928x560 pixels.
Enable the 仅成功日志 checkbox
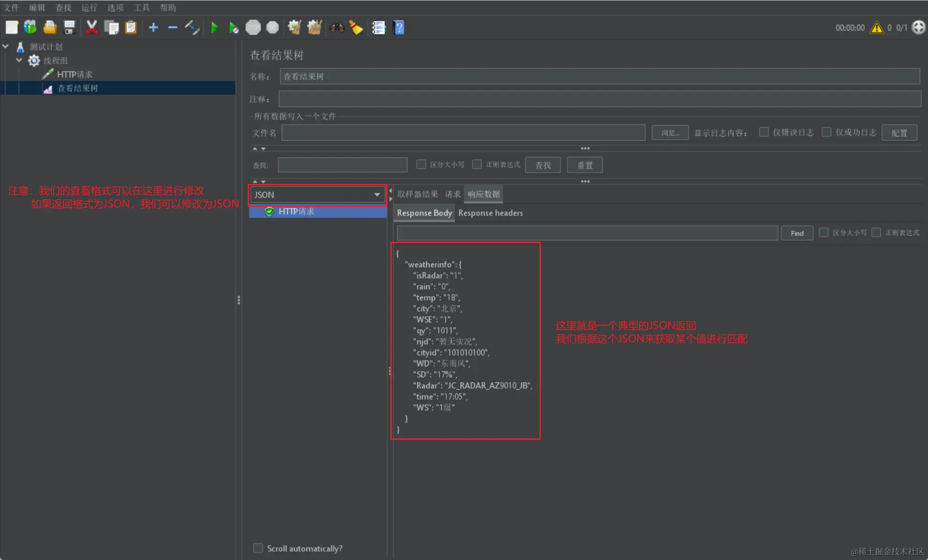tap(826, 132)
